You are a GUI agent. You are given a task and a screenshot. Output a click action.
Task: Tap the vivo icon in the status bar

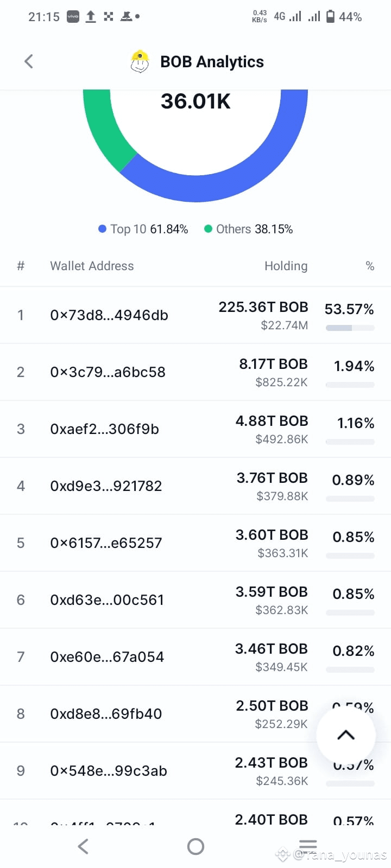pyautogui.click(x=72, y=17)
